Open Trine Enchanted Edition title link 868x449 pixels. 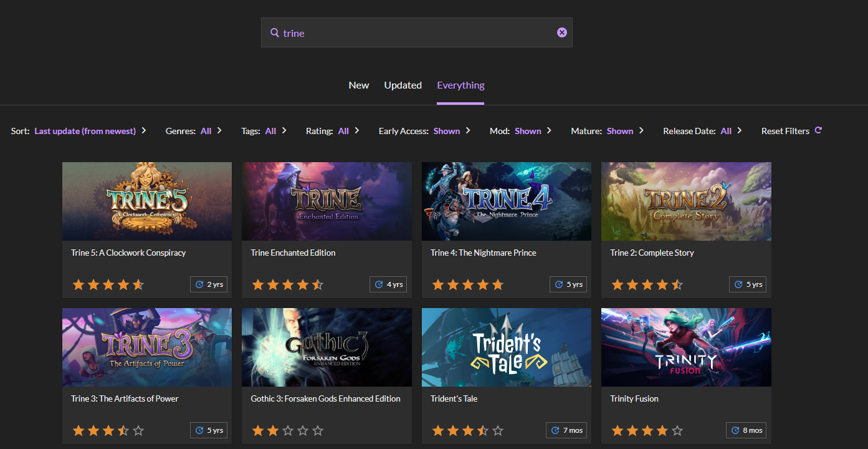coord(293,253)
